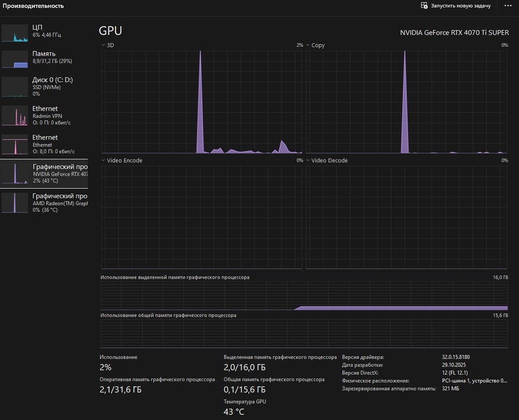This screenshot has width=519, height=420.
Task: Click the shared GPU memory usage graph
Action: click(304, 334)
